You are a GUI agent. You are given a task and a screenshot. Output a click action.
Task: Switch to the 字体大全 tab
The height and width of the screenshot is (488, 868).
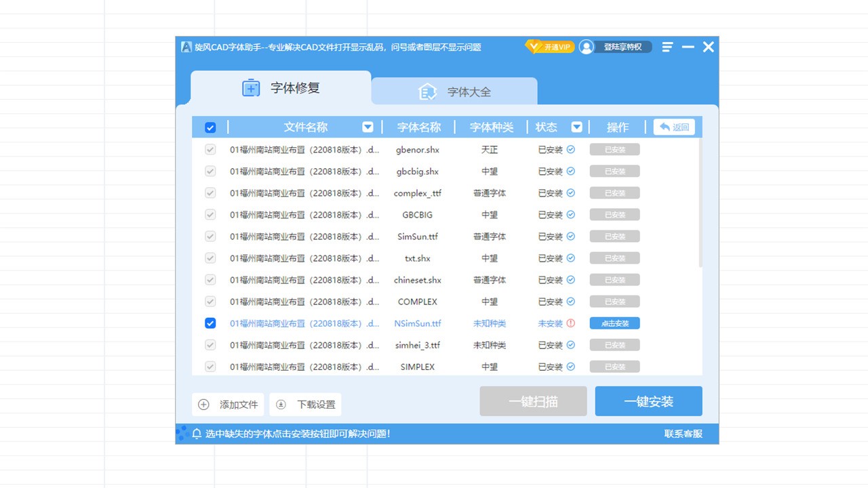point(454,91)
